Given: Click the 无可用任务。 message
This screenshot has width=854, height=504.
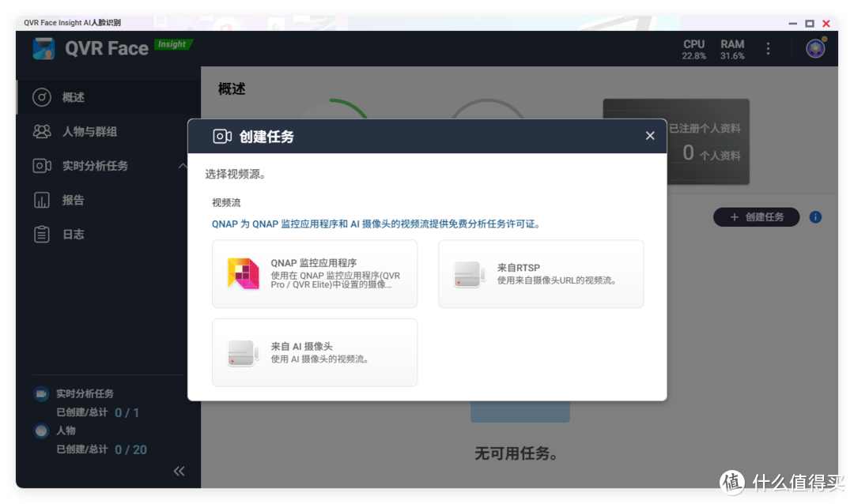Looking at the screenshot, I should 516,453.
